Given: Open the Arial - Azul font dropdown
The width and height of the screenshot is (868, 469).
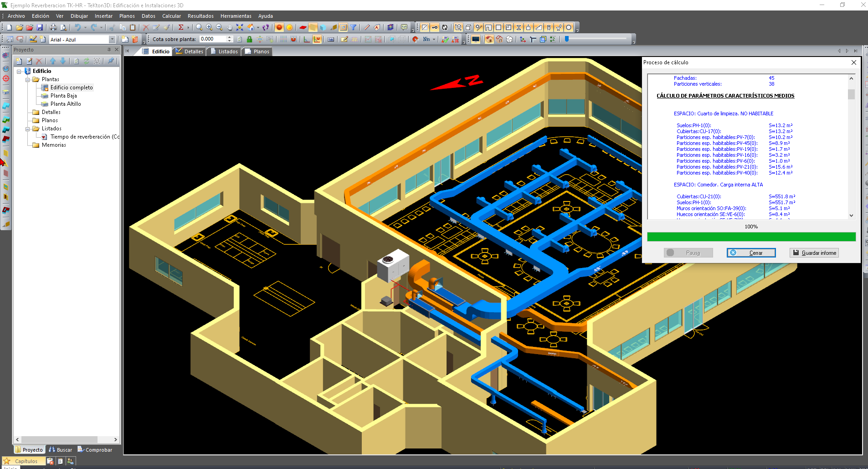Looking at the screenshot, I should click(112, 40).
